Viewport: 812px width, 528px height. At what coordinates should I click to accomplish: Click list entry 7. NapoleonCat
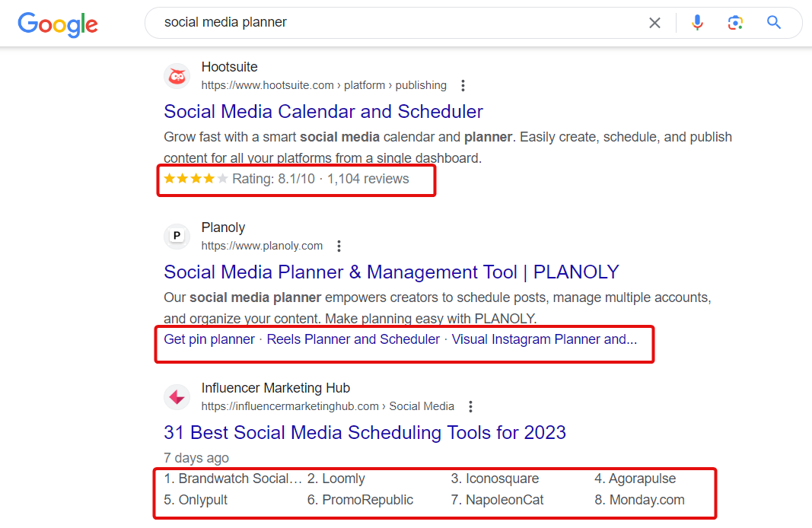[497, 500]
